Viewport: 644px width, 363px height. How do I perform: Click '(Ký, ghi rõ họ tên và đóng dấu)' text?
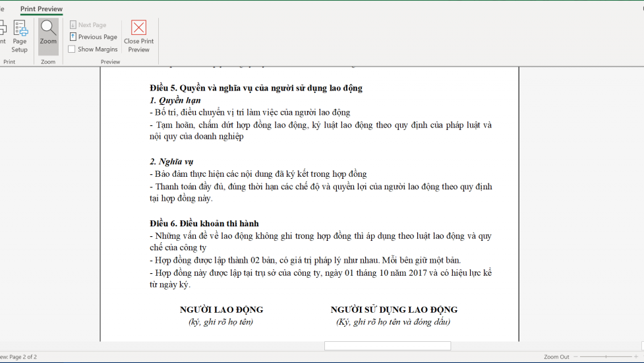[x=393, y=322]
